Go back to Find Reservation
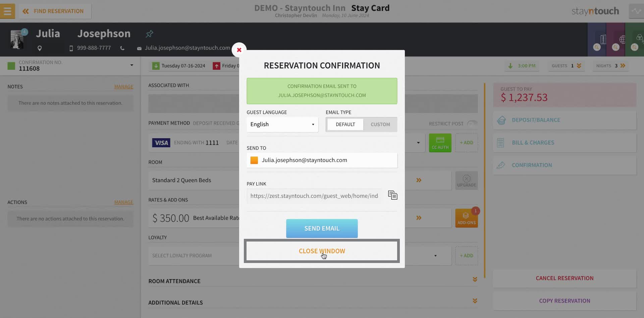The width and height of the screenshot is (644, 318). click(x=54, y=11)
